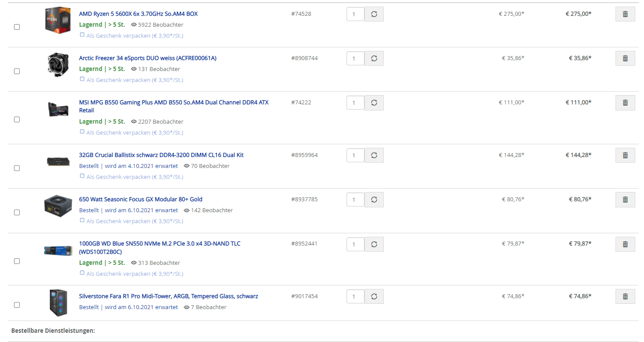Open Silverstone Fara R1 Pro link
644x342 pixels.
pyautogui.click(x=169, y=296)
